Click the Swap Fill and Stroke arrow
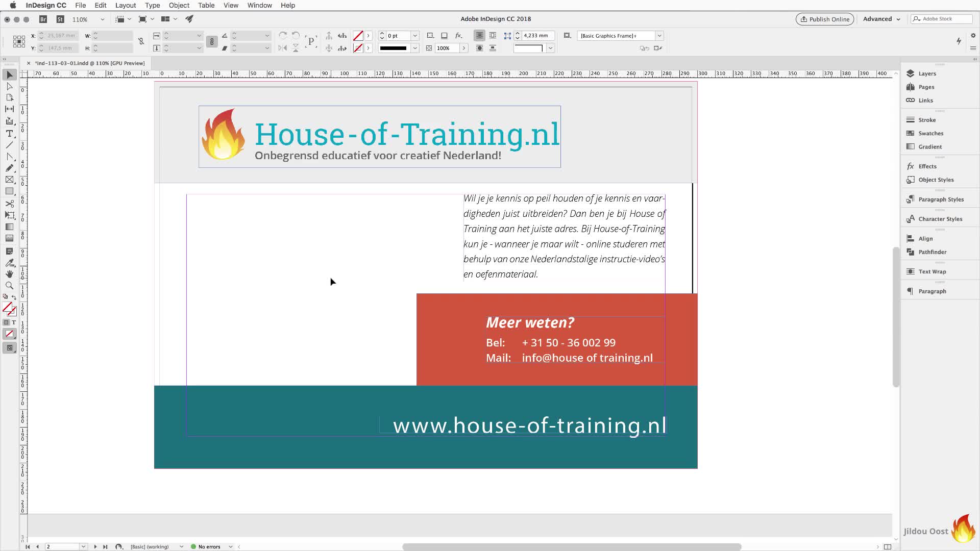980x551 pixels. pos(14,297)
